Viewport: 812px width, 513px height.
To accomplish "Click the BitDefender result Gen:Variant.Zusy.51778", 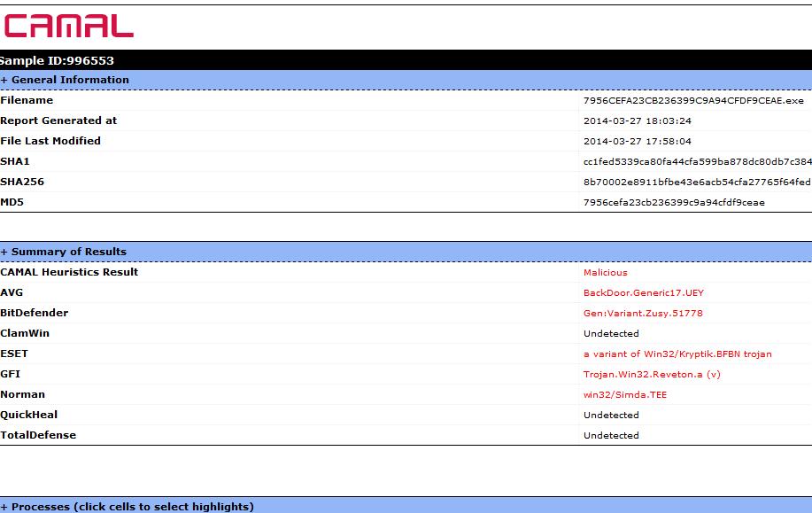I will [643, 314].
